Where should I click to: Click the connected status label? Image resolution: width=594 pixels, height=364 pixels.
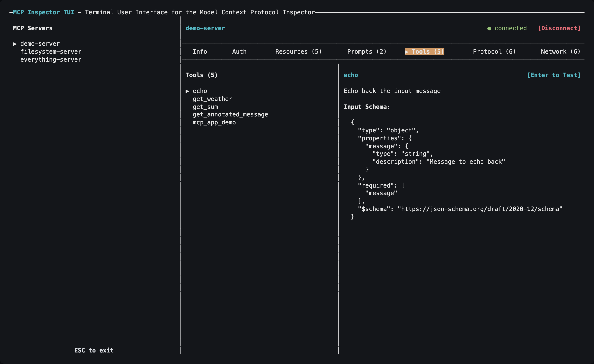coord(511,28)
